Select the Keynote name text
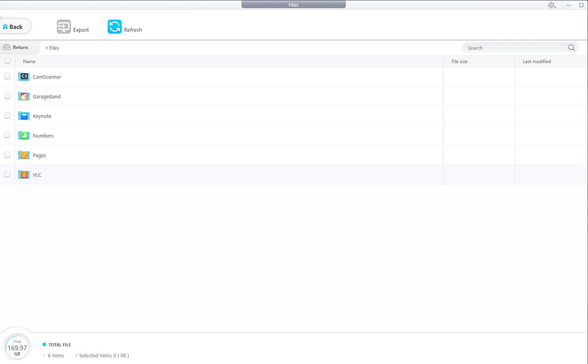 pos(42,116)
